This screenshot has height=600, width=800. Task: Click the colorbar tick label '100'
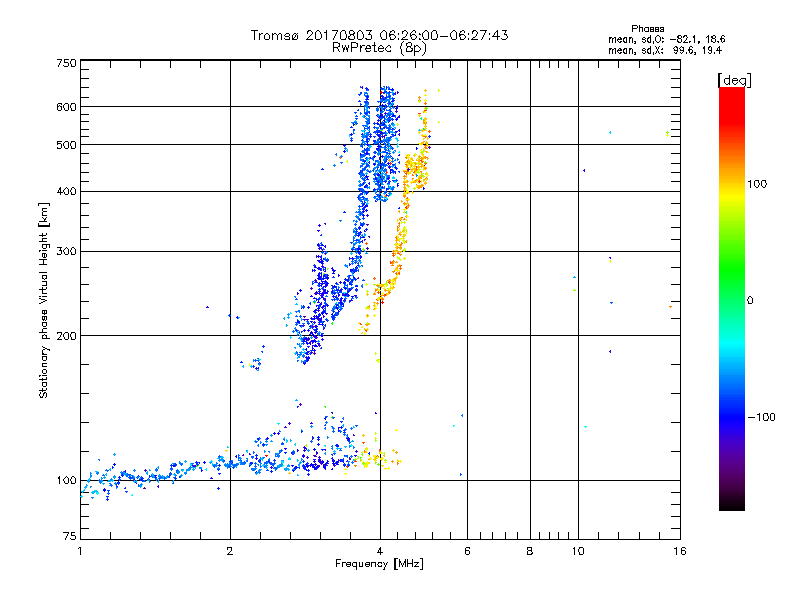click(757, 184)
